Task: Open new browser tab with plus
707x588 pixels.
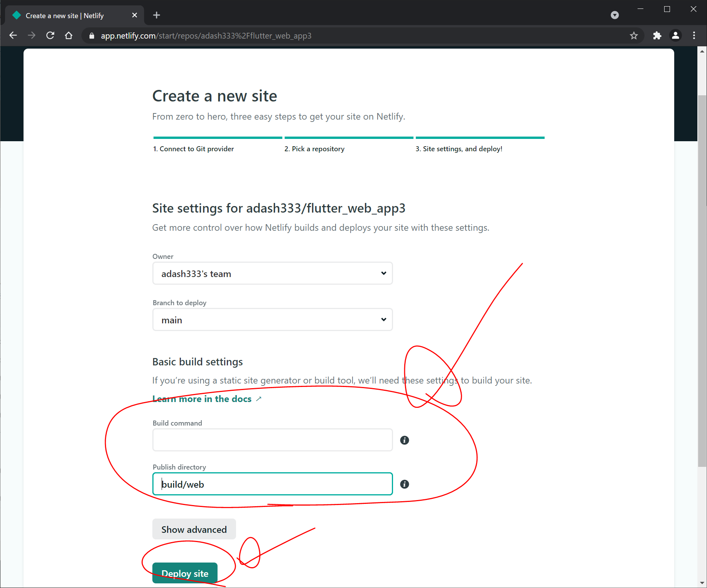Action: point(157,15)
